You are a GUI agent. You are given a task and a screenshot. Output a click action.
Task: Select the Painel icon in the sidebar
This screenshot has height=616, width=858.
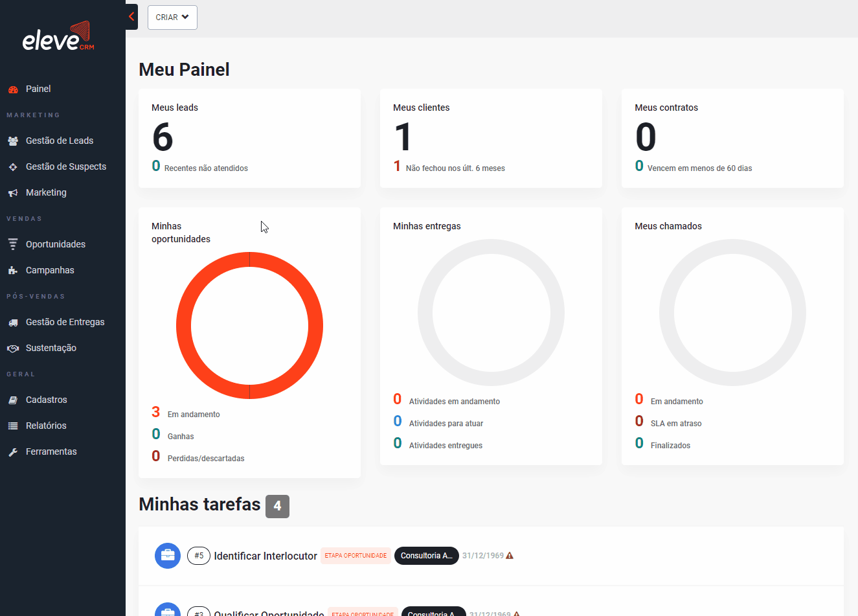point(13,89)
